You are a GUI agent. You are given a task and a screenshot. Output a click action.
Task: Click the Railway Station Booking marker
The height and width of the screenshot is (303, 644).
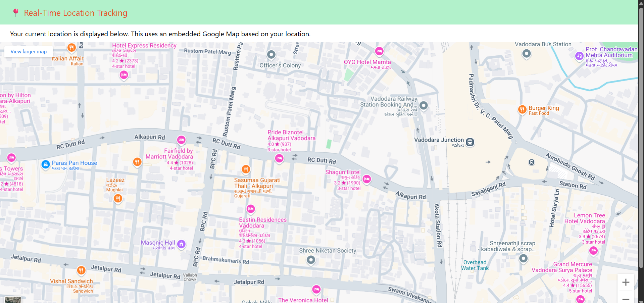(424, 106)
